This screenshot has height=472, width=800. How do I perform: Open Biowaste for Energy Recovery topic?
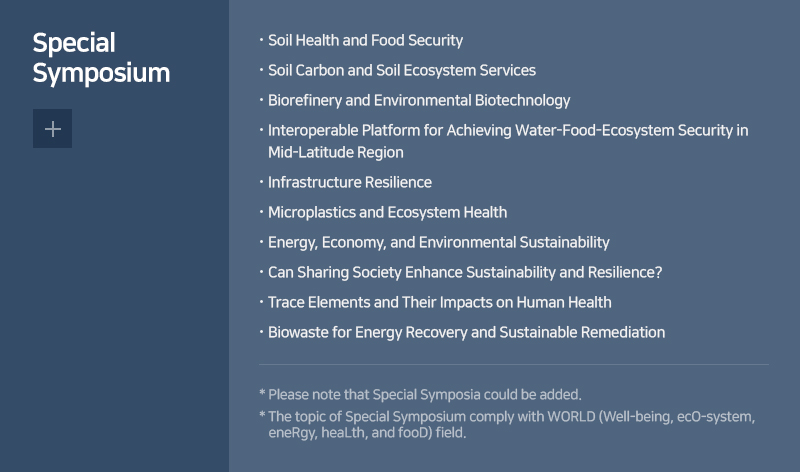(x=466, y=333)
